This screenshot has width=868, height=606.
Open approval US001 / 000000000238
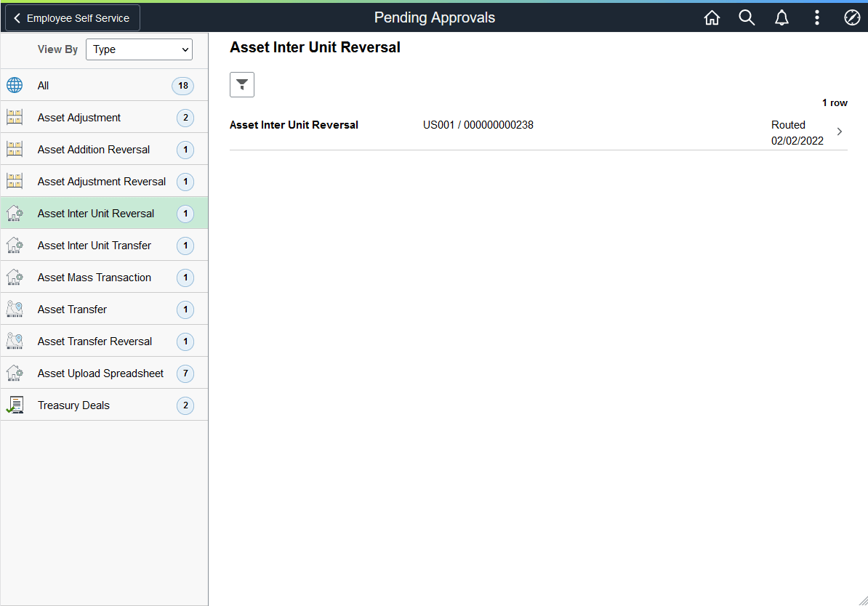[478, 124]
